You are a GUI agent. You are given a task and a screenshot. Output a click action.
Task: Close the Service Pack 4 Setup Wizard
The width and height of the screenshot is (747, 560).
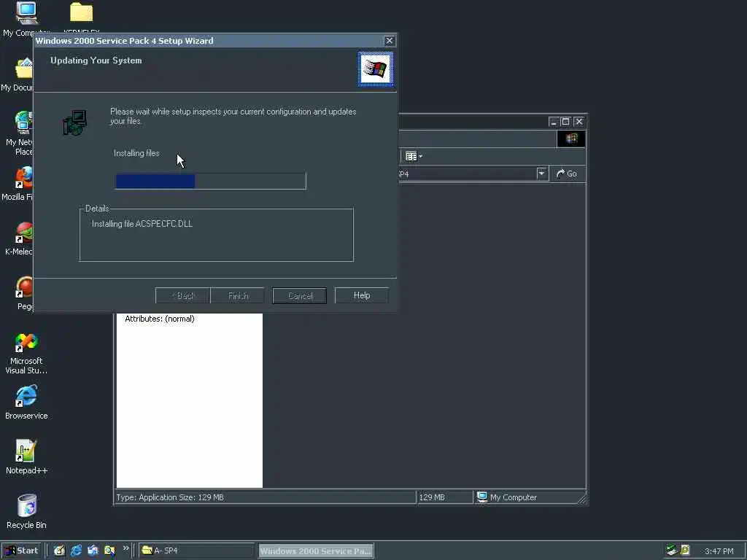click(x=390, y=41)
